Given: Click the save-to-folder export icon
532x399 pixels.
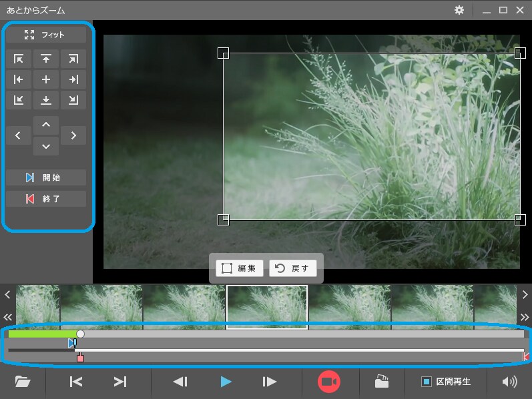Looking at the screenshot, I should coord(382,382).
